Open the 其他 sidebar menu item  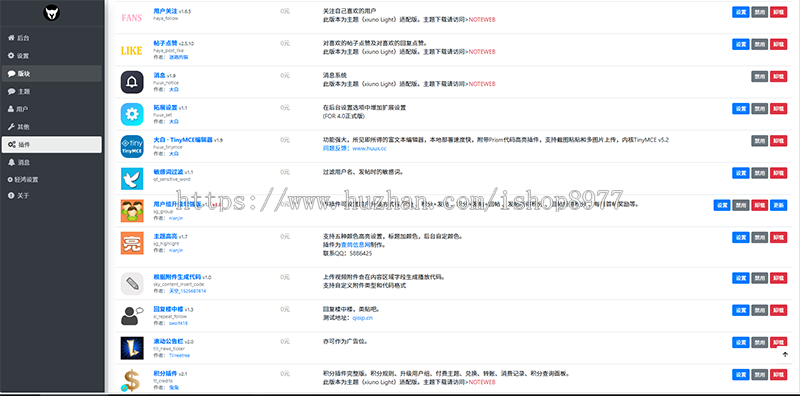pyautogui.click(x=52, y=127)
